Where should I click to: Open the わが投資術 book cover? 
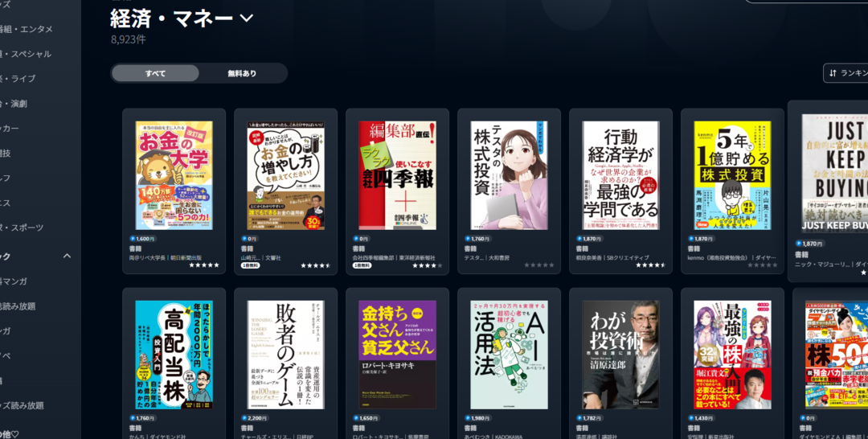(620, 355)
